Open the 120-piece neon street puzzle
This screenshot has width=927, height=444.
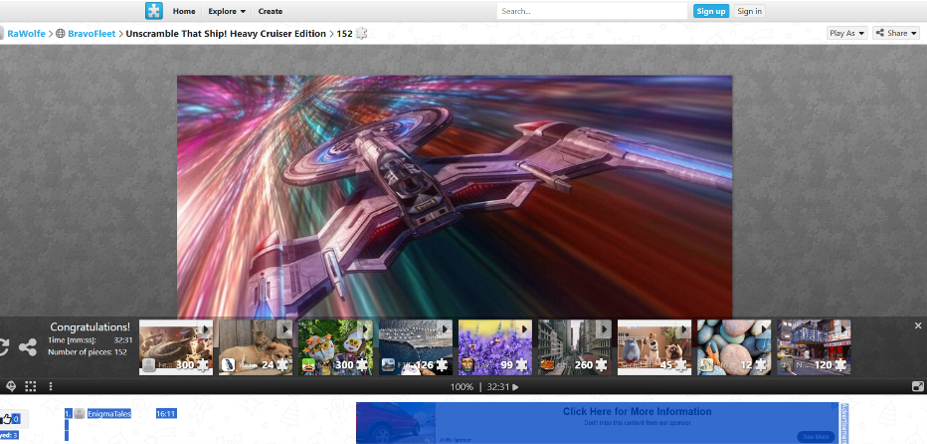[x=814, y=347]
